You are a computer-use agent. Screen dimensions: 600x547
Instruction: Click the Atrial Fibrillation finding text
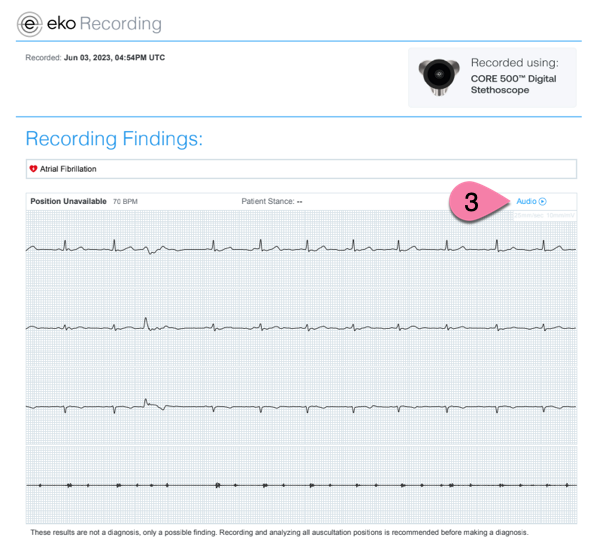(x=68, y=169)
